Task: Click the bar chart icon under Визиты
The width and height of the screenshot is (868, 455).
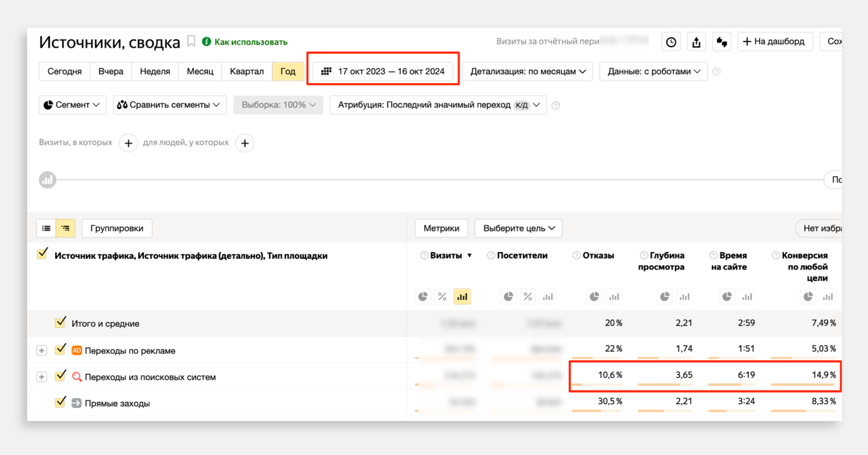Action: coord(462,297)
